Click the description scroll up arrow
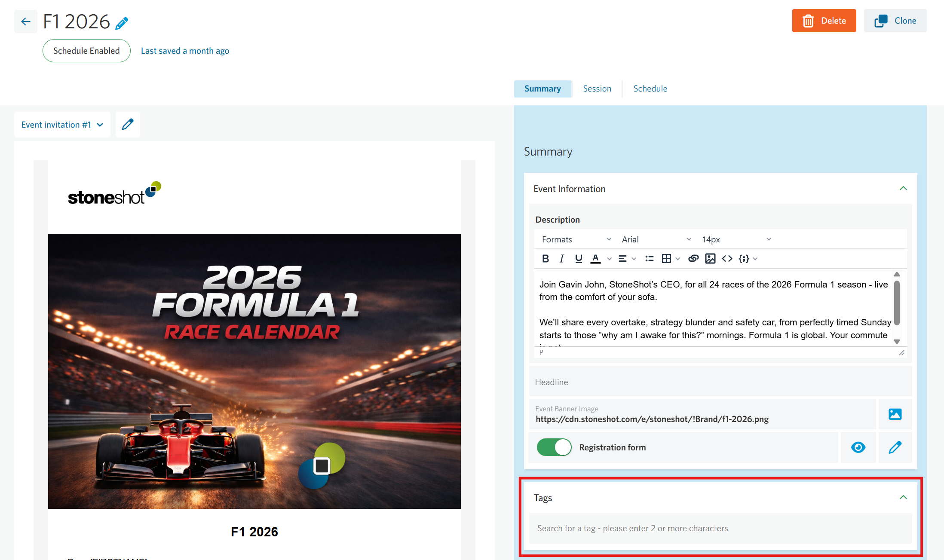 897,274
